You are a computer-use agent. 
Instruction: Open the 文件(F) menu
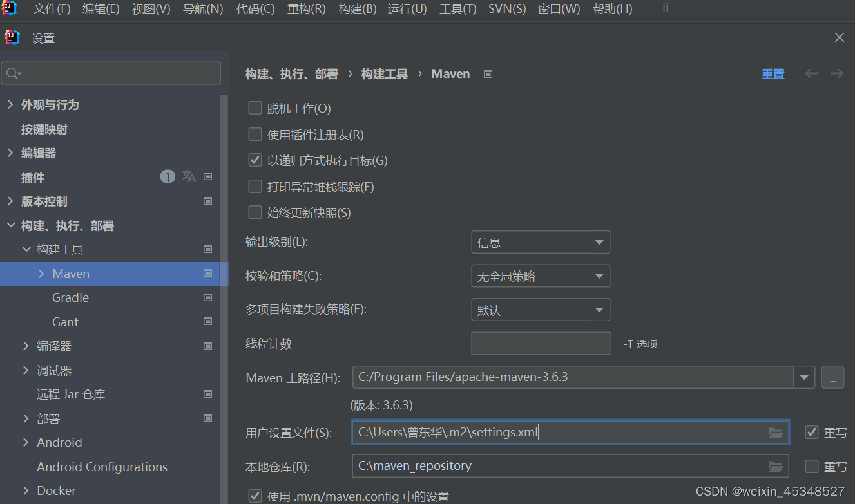pyautogui.click(x=52, y=9)
